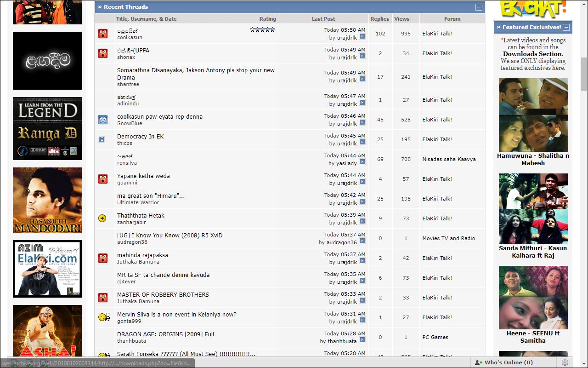Click the page vertical scrollbar thumb
This screenshot has width=588, height=368.
(584, 75)
